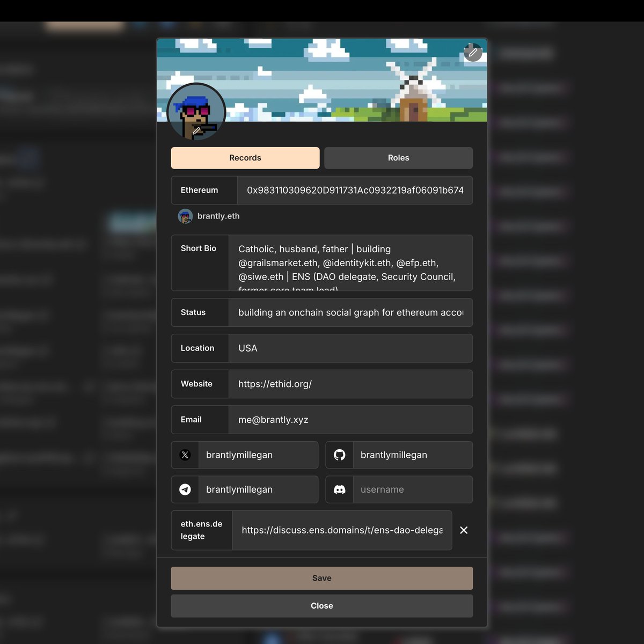Edit the X username field
The width and height of the screenshot is (644, 644).
258,455
